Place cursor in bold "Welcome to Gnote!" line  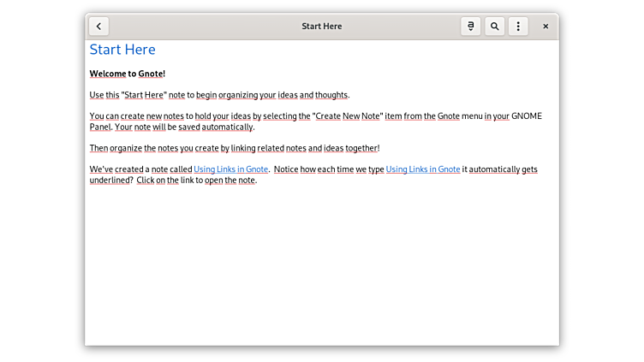tap(127, 74)
